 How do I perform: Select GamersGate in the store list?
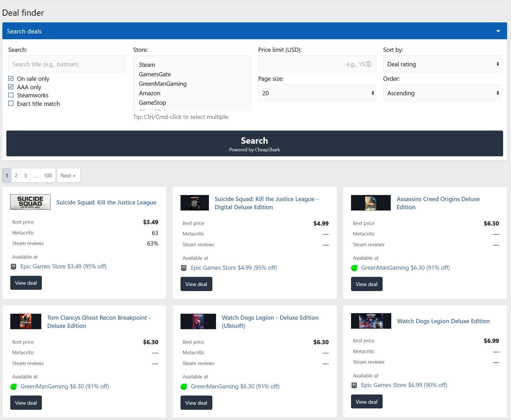pos(155,74)
